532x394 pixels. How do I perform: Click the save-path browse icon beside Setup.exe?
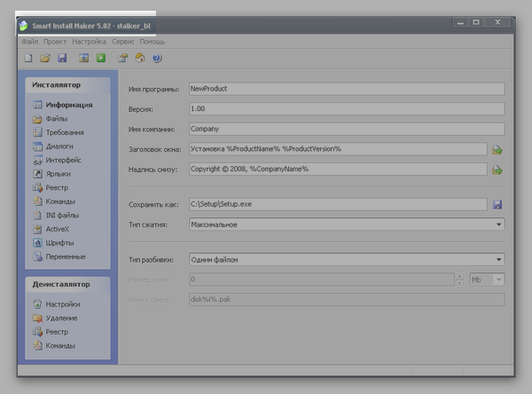(497, 205)
